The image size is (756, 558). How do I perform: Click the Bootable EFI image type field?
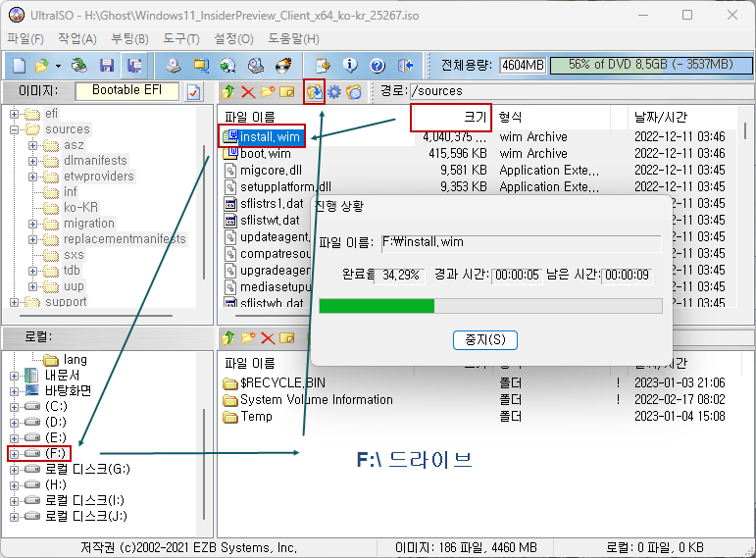coord(126,90)
